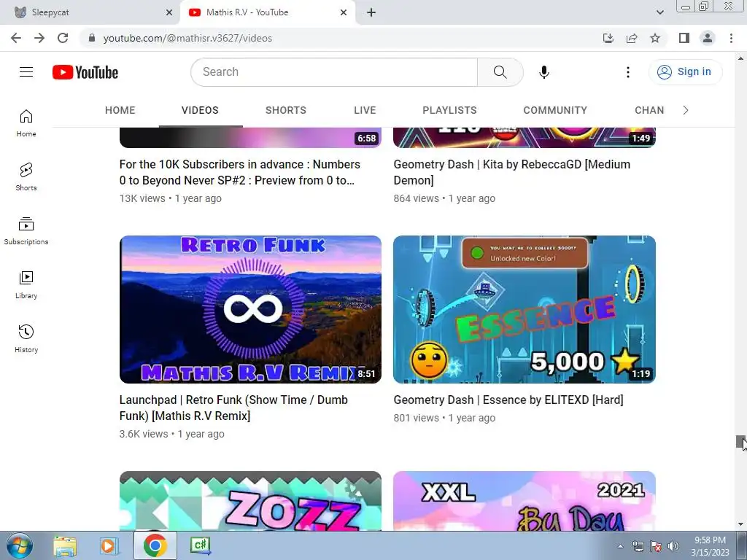Open 'For the 10K Subscribers in advance' video title
The width and height of the screenshot is (747, 560).
pos(239,172)
